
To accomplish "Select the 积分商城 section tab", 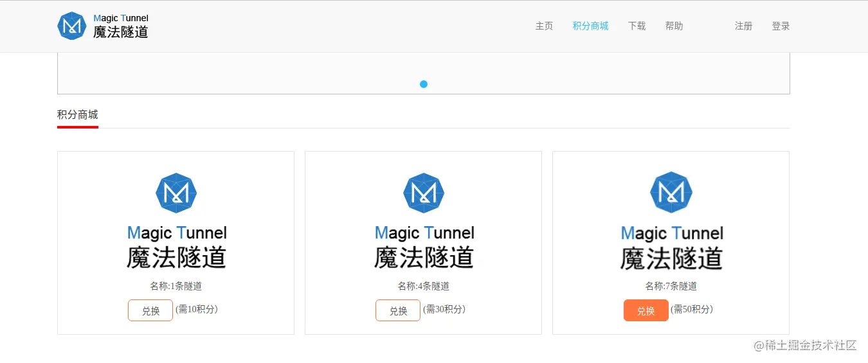I will [x=78, y=115].
